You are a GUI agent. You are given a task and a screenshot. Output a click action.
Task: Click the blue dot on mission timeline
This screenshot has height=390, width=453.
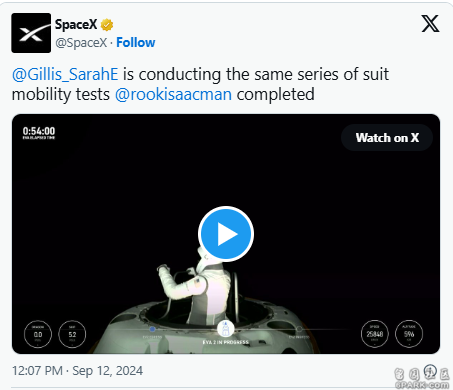pyautogui.click(x=152, y=329)
